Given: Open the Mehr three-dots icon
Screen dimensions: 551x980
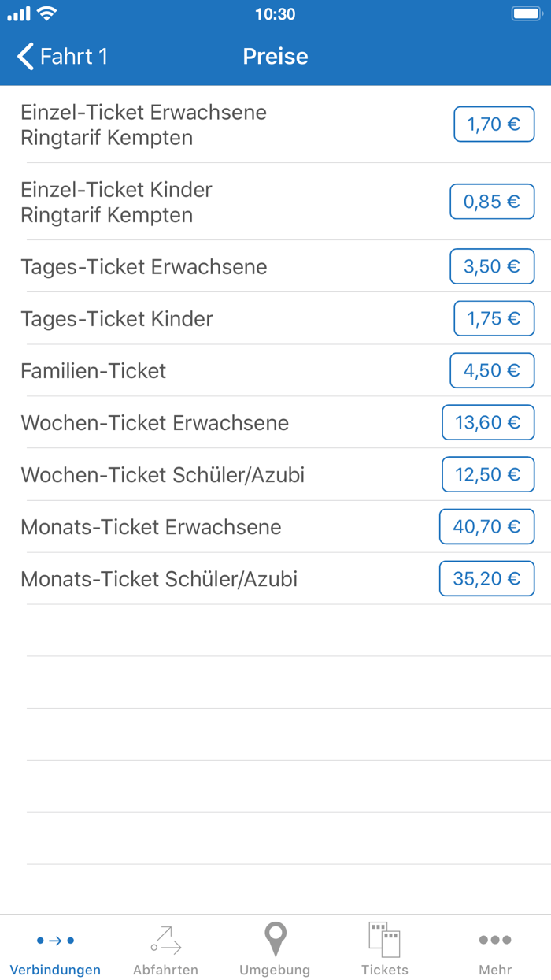Looking at the screenshot, I should point(495,940).
